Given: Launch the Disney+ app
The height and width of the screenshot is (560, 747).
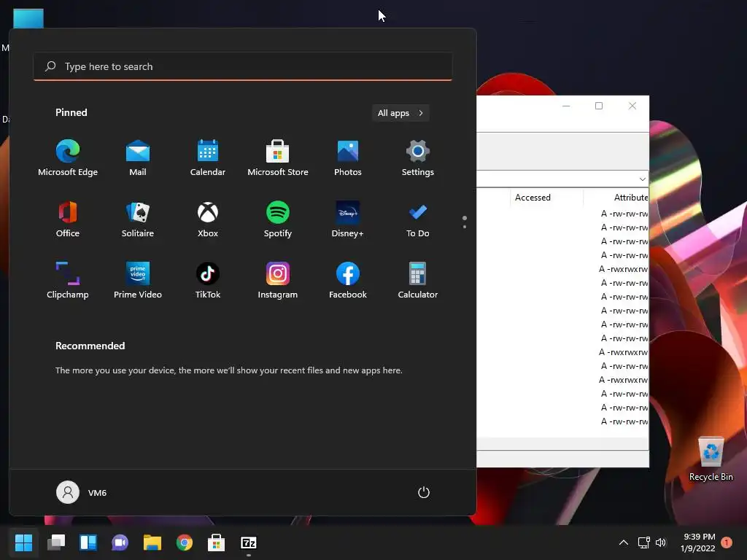Looking at the screenshot, I should [348, 219].
